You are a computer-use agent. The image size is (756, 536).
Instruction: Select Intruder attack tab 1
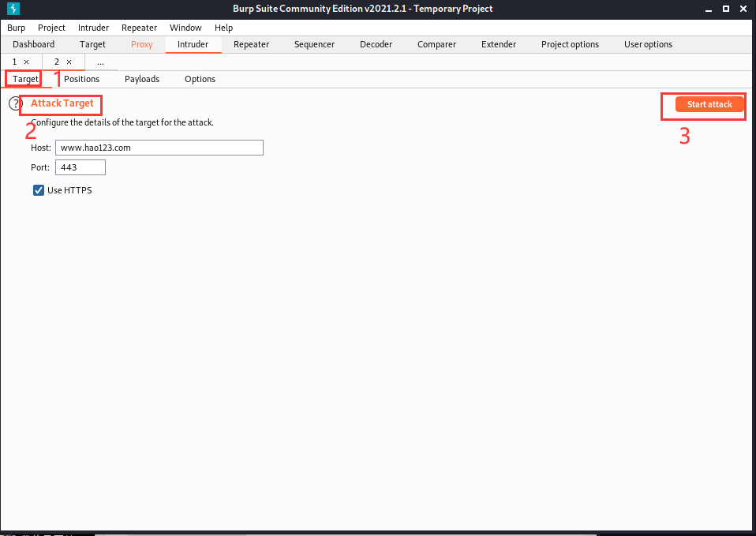[x=14, y=62]
